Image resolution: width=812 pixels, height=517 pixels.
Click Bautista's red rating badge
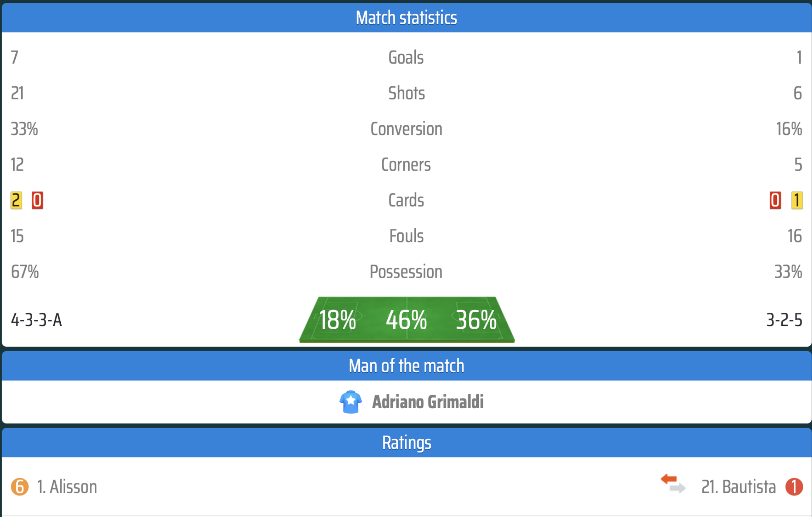point(794,487)
